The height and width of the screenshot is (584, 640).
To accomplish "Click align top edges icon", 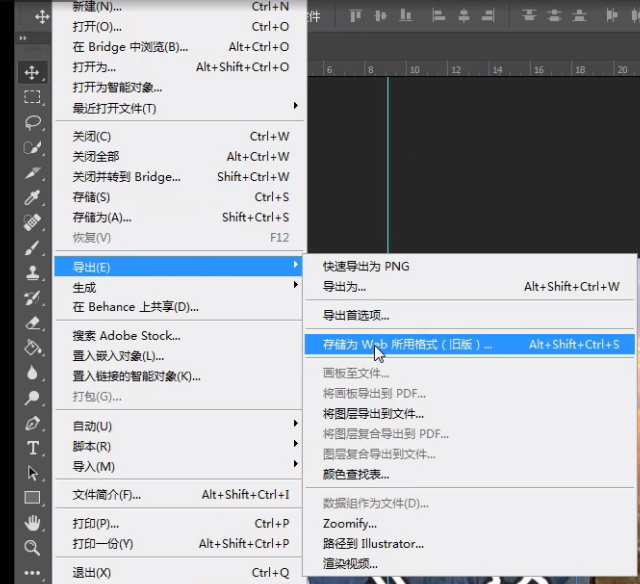I will (x=356, y=16).
